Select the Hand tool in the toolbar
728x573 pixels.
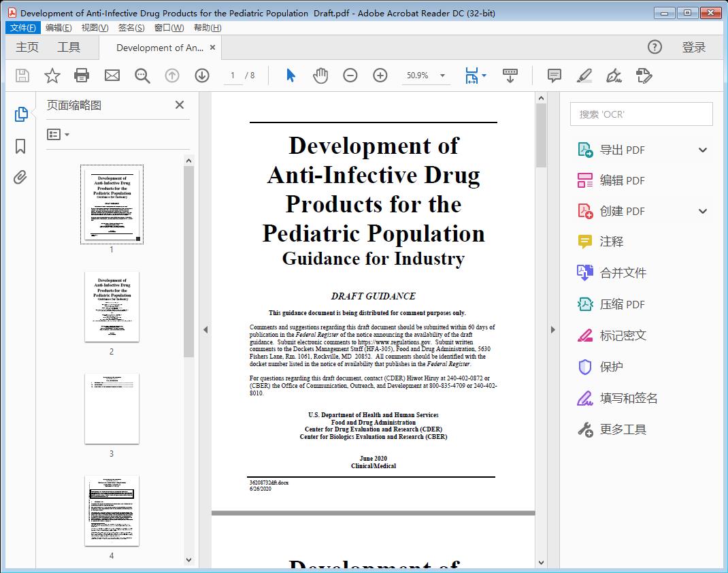(319, 75)
